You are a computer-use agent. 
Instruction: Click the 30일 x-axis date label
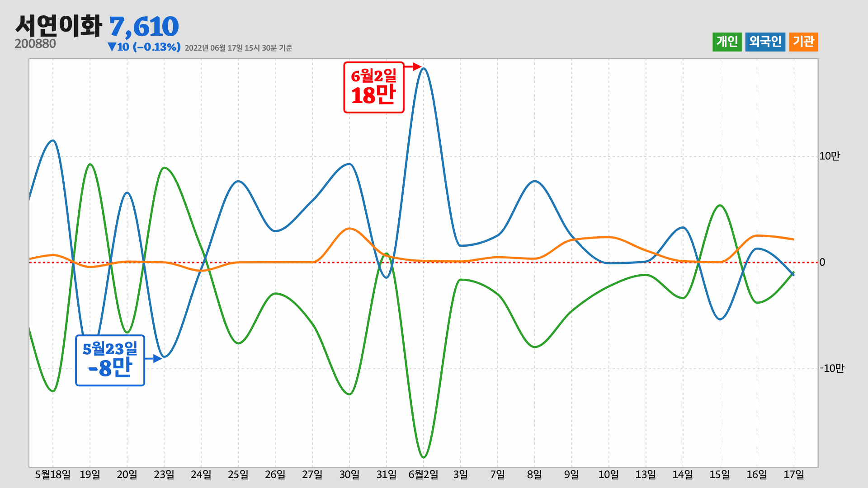pos(349,474)
